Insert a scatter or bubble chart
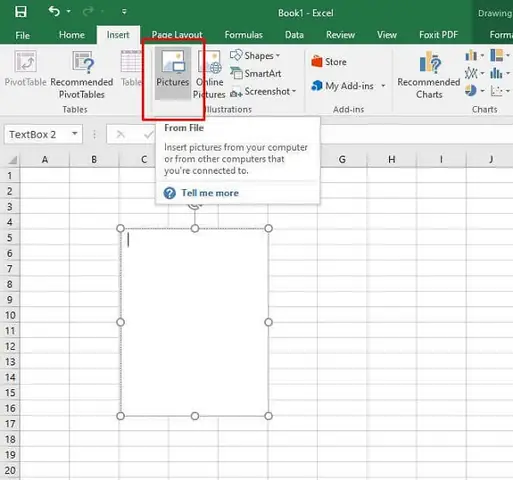This screenshot has width=513, height=480. tap(500, 90)
